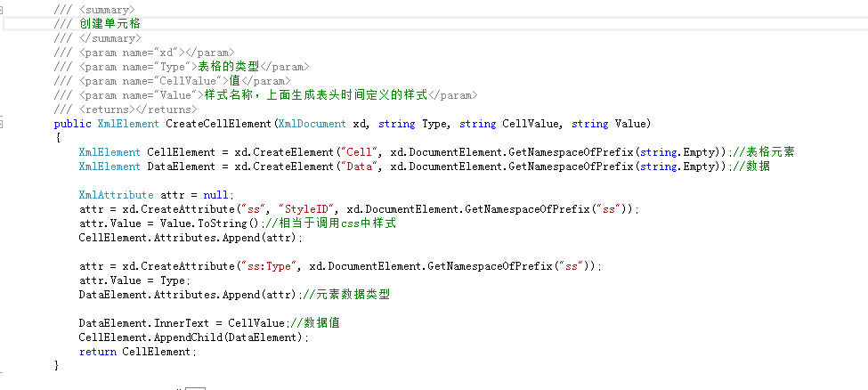Collapse the summary comment block outline marker
This screenshot has width=868, height=390.
click(1, 10)
